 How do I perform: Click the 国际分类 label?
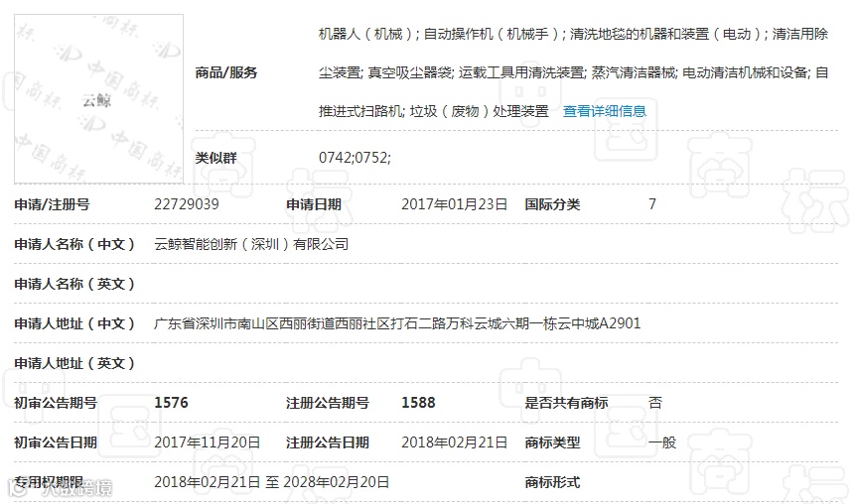552,204
